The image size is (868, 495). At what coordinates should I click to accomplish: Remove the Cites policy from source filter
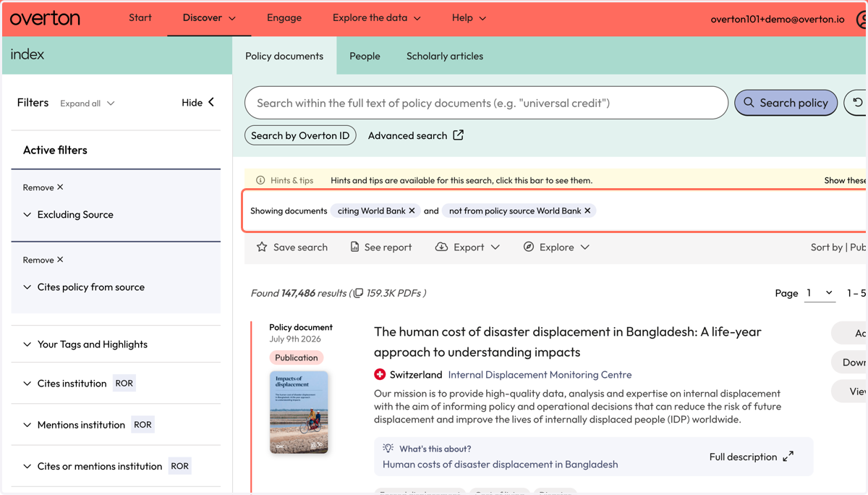click(43, 260)
